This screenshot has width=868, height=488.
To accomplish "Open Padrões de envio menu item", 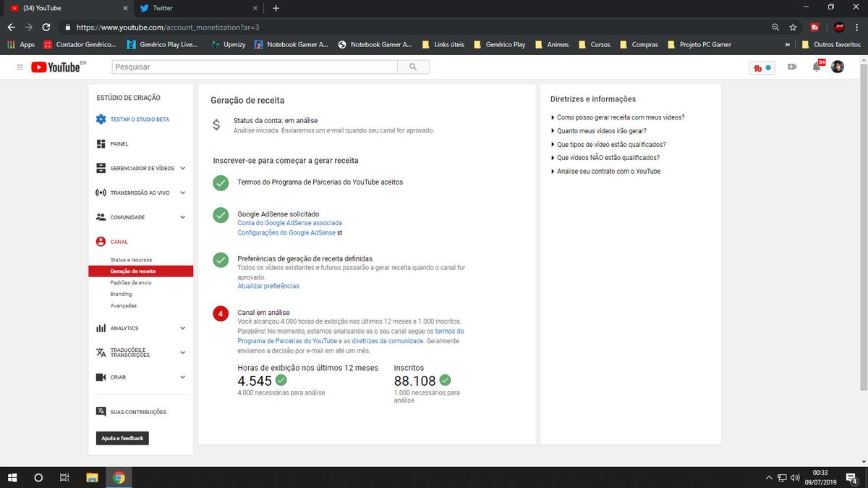I will 131,282.
